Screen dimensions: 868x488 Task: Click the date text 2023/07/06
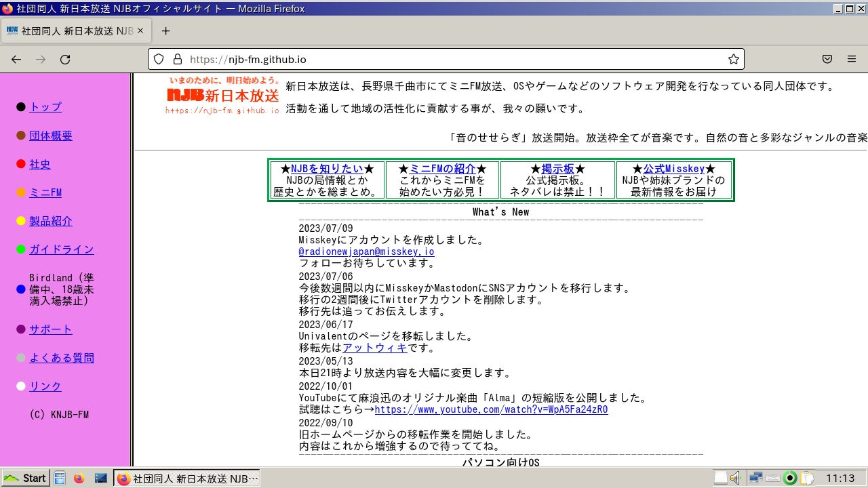(x=326, y=276)
